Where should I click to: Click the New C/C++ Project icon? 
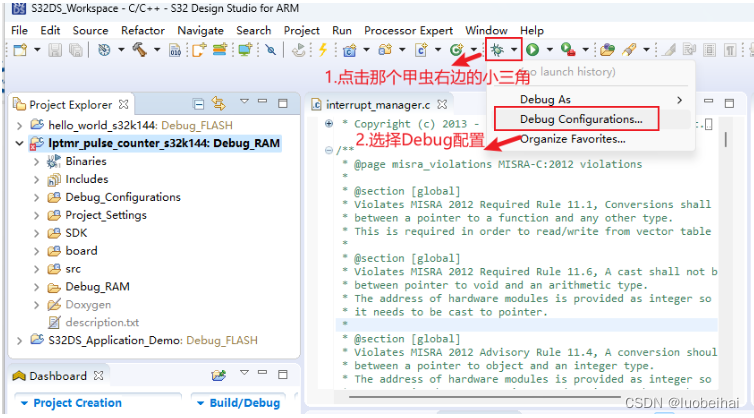click(x=350, y=50)
